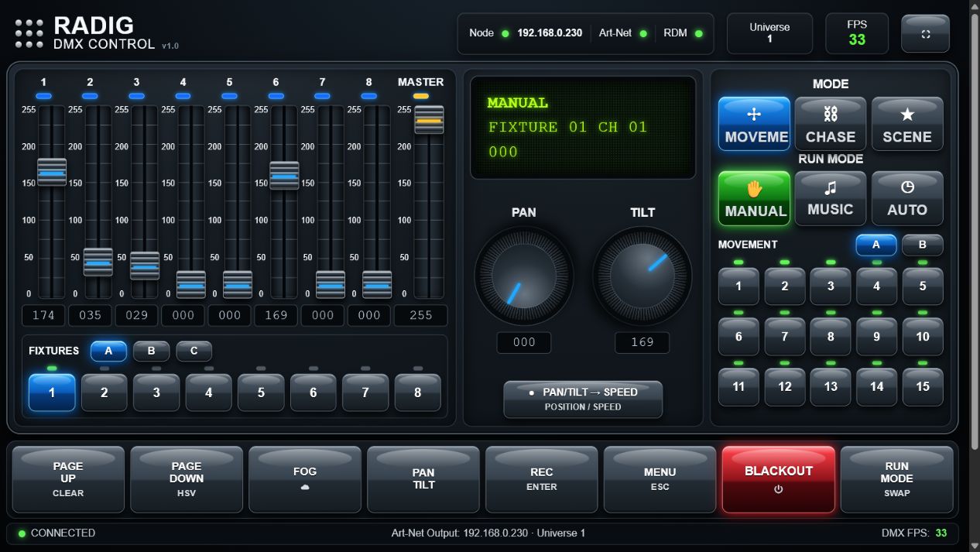Select the CHASE mode button
The height and width of the screenshot is (552, 980).
tap(831, 124)
